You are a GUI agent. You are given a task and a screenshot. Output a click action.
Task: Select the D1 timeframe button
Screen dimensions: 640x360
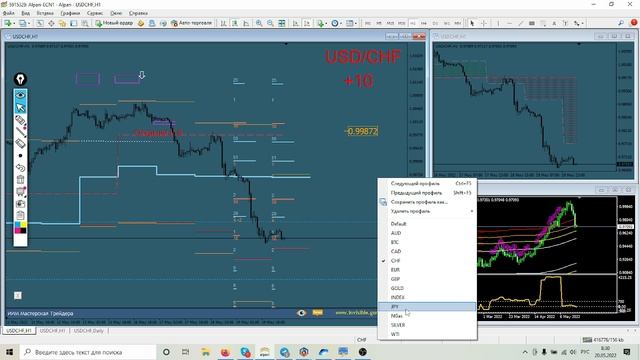pos(435,23)
